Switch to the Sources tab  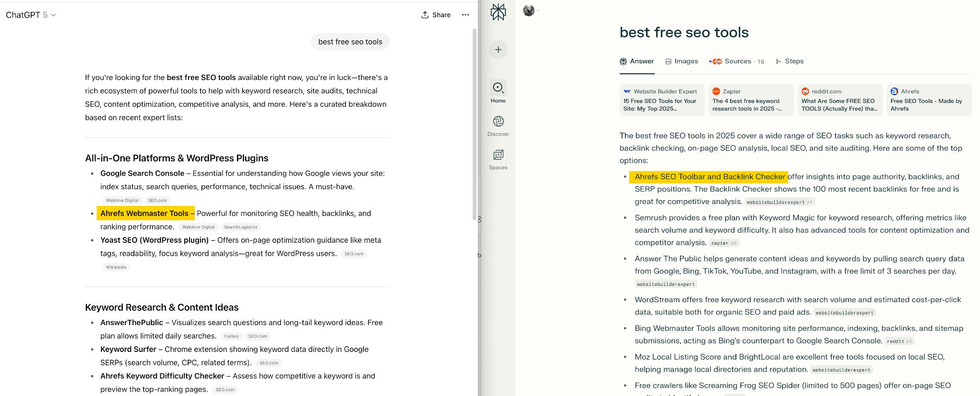737,61
